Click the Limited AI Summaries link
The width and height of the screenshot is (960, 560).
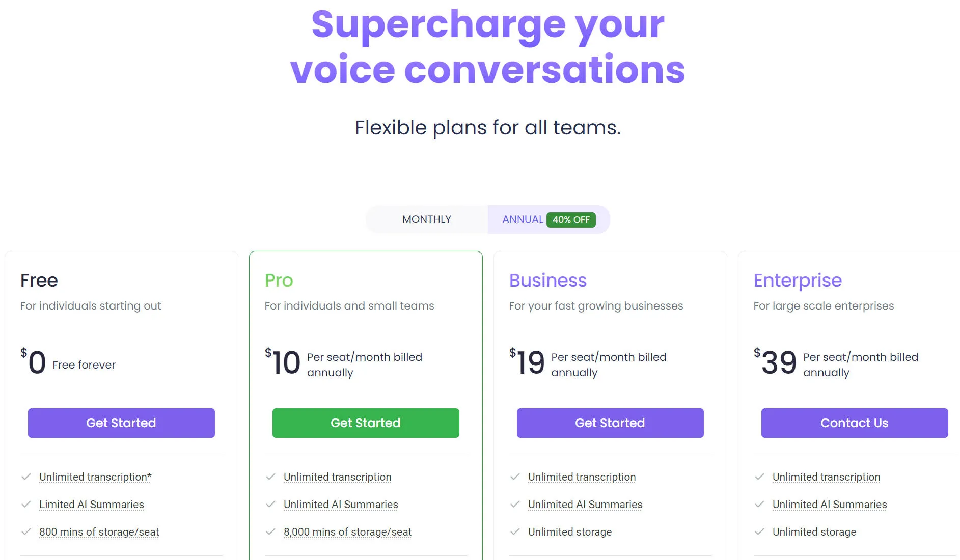[91, 504]
